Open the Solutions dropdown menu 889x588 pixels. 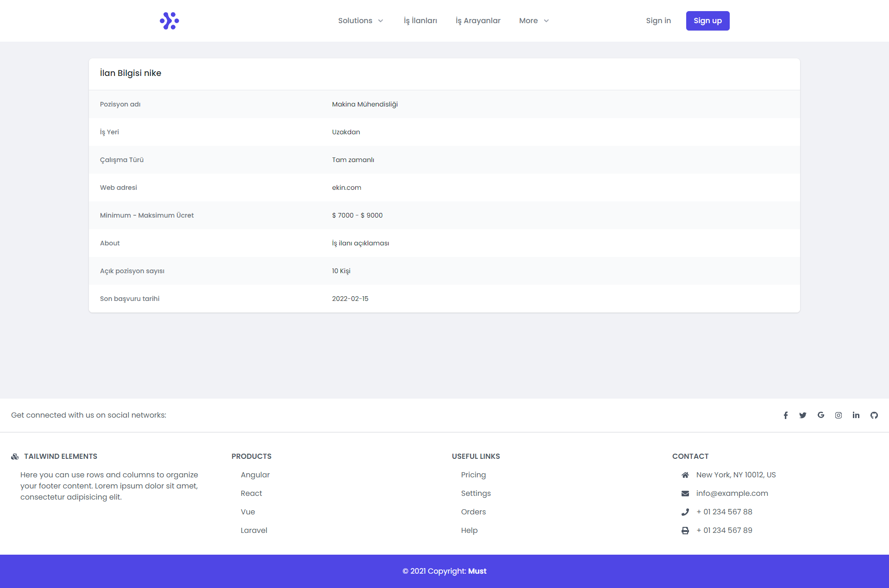[360, 20]
